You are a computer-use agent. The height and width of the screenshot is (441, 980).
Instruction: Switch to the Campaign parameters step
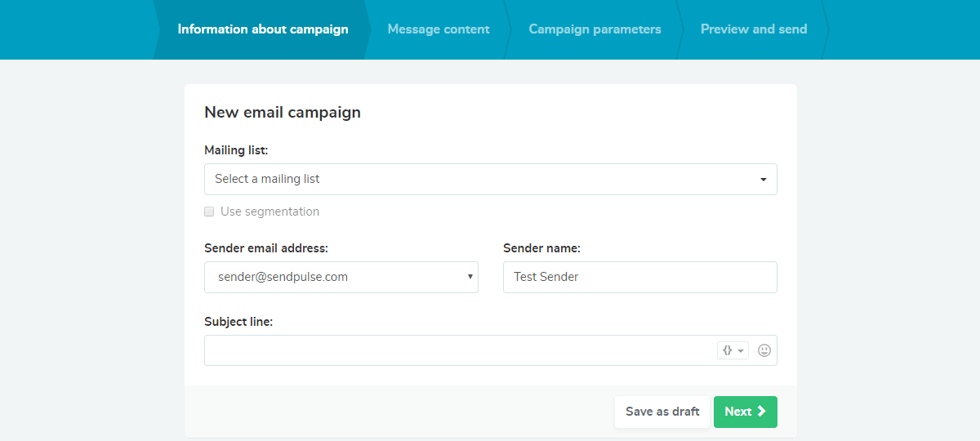(x=595, y=29)
